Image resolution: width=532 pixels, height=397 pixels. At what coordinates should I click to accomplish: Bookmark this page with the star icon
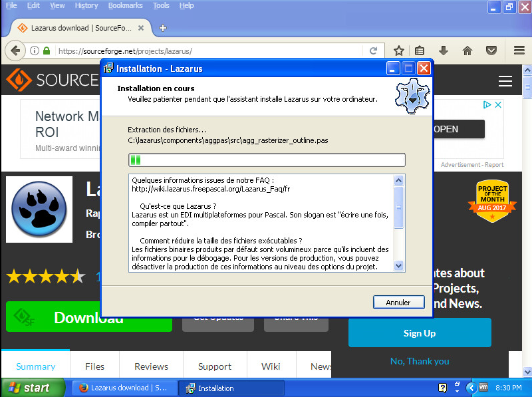398,51
